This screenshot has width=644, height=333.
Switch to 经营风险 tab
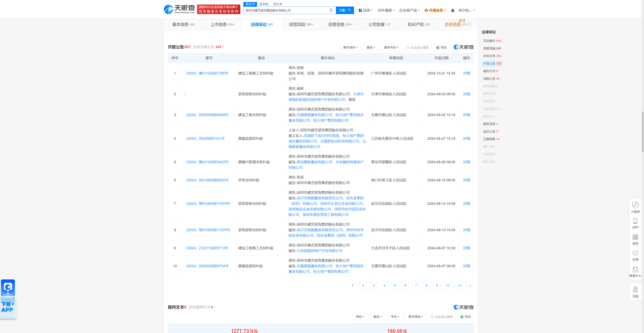301,24
